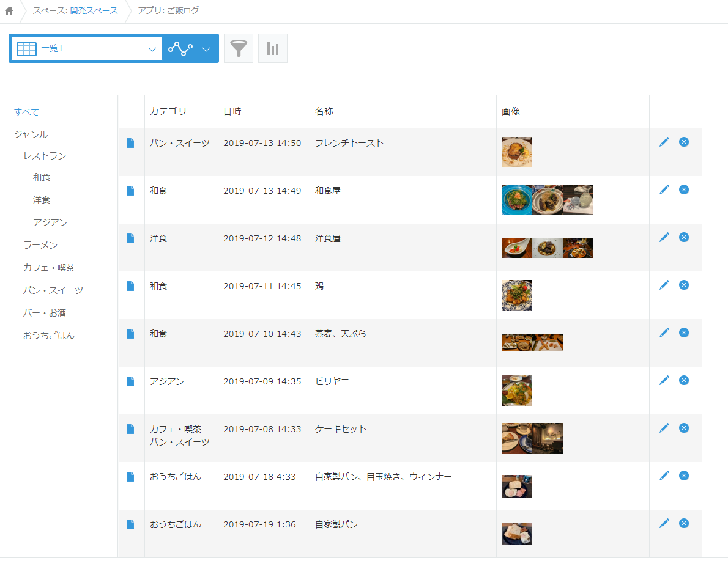Open record details for 鶏
The height and width of the screenshot is (566, 728).
130,286
